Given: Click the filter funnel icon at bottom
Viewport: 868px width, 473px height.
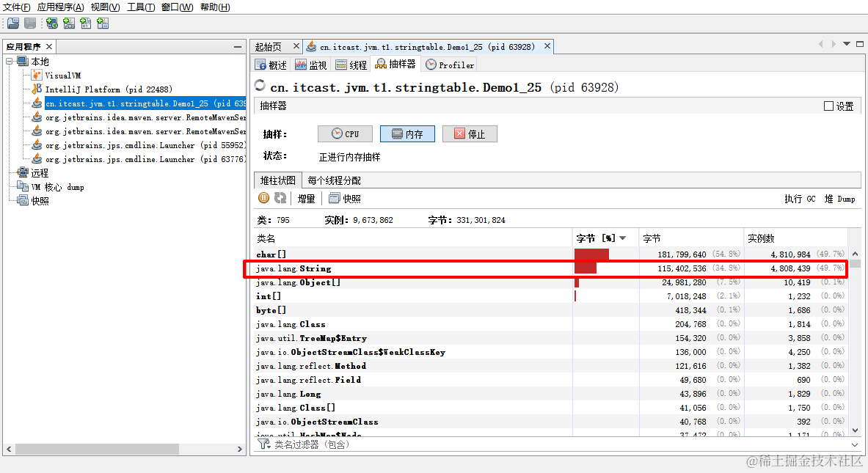Looking at the screenshot, I should tap(263, 444).
